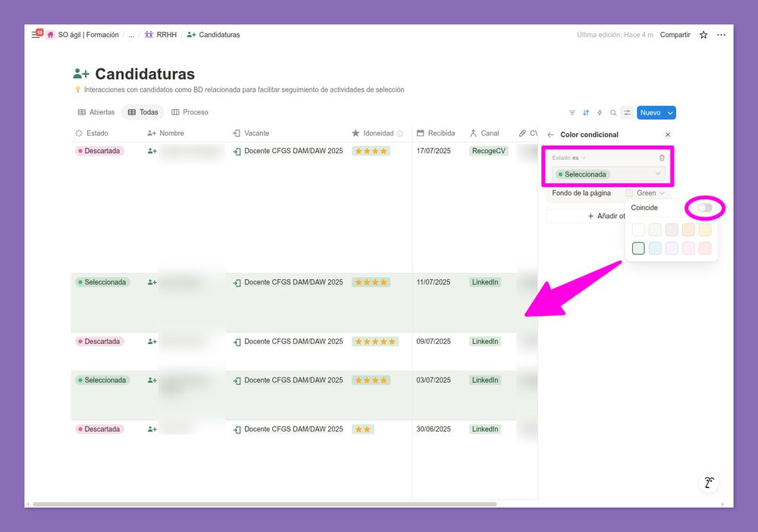Add page to favorites with star icon
Viewport: 758px width, 532px height.
click(703, 35)
